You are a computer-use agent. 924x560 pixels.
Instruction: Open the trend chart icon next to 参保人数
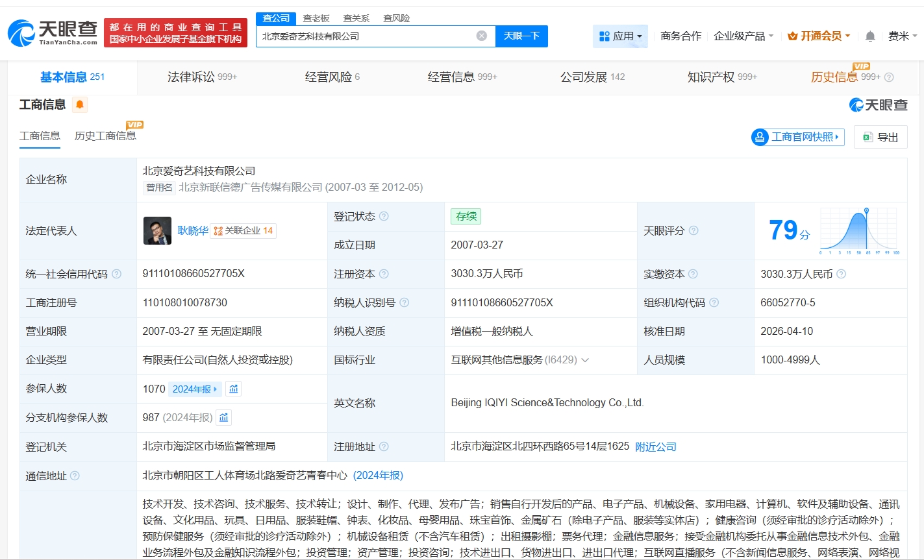[x=232, y=389]
